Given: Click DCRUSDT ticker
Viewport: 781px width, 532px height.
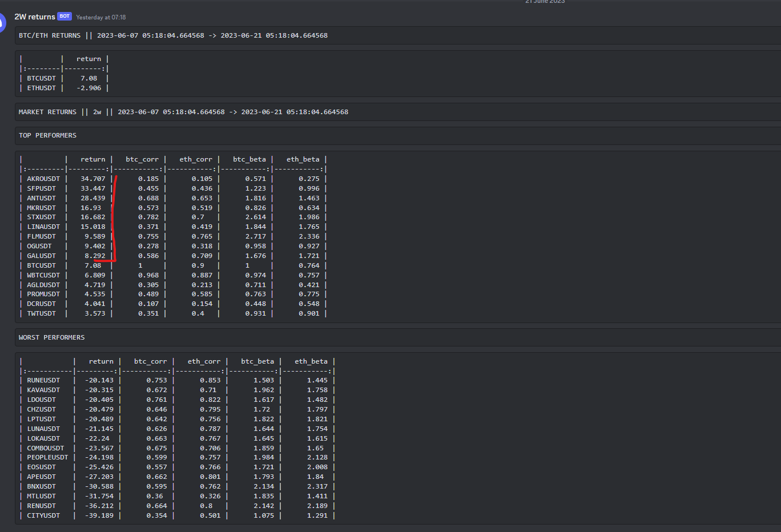Looking at the screenshot, I should pos(42,304).
